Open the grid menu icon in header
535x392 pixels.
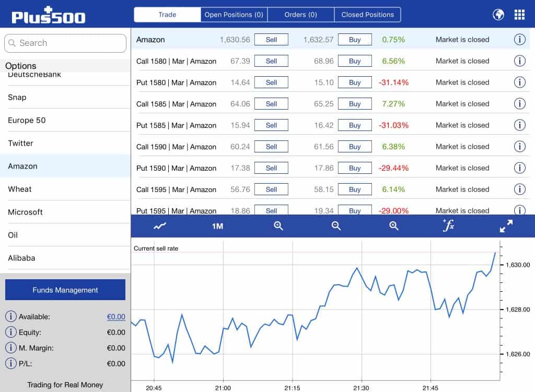click(x=519, y=15)
